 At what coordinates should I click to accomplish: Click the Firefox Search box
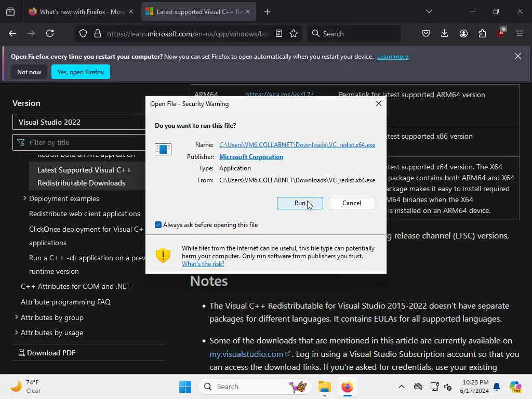pos(354,34)
